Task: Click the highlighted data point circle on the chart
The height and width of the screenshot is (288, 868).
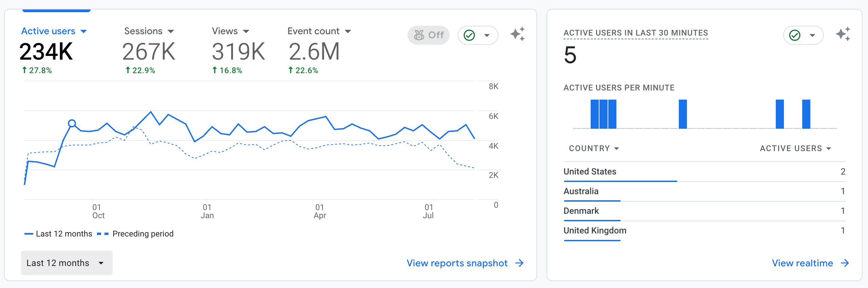Action: click(x=72, y=123)
